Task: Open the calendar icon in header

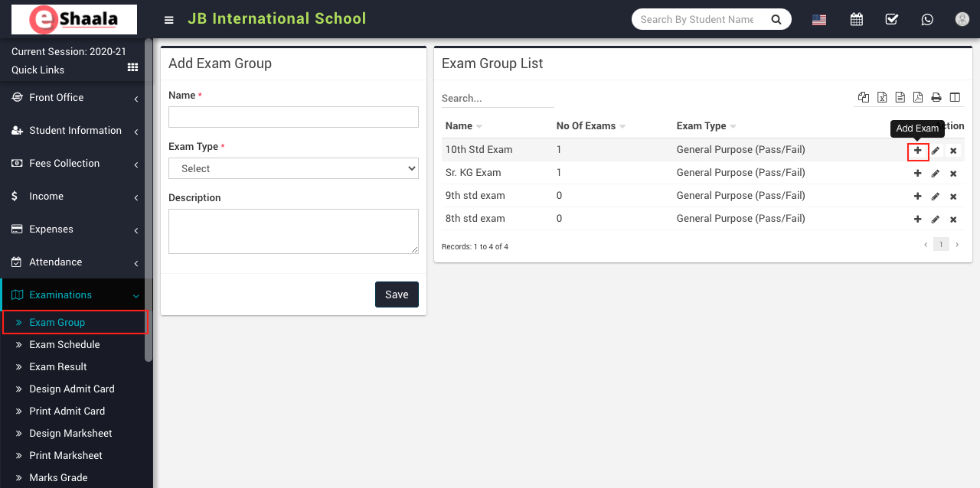Action: tap(857, 19)
